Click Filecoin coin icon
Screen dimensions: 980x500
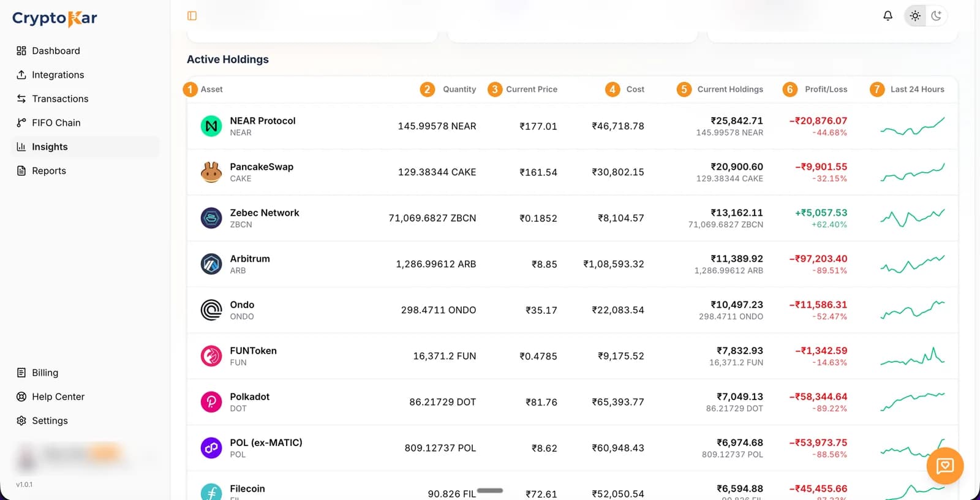point(211,492)
